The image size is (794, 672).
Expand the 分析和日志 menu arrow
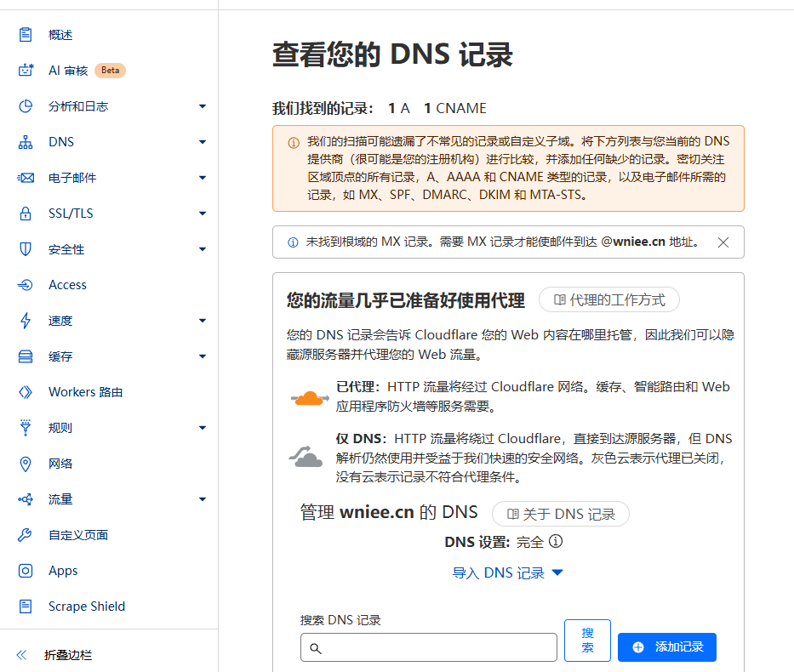pos(203,106)
